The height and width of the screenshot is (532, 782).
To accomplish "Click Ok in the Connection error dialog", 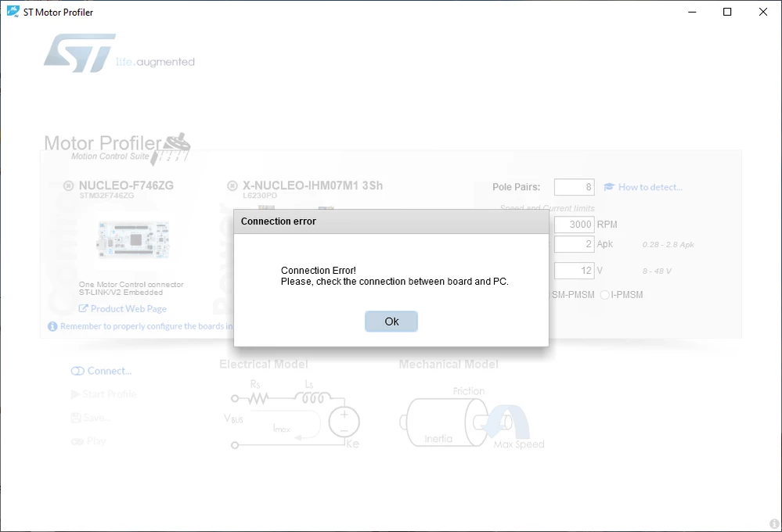I will (x=391, y=322).
